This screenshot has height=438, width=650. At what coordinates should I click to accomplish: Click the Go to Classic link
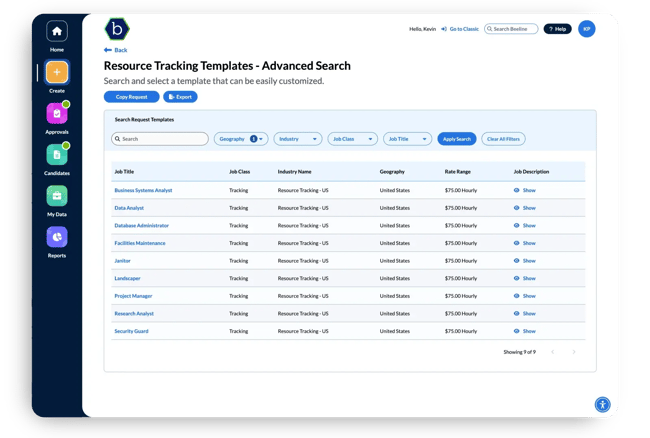[x=459, y=29]
